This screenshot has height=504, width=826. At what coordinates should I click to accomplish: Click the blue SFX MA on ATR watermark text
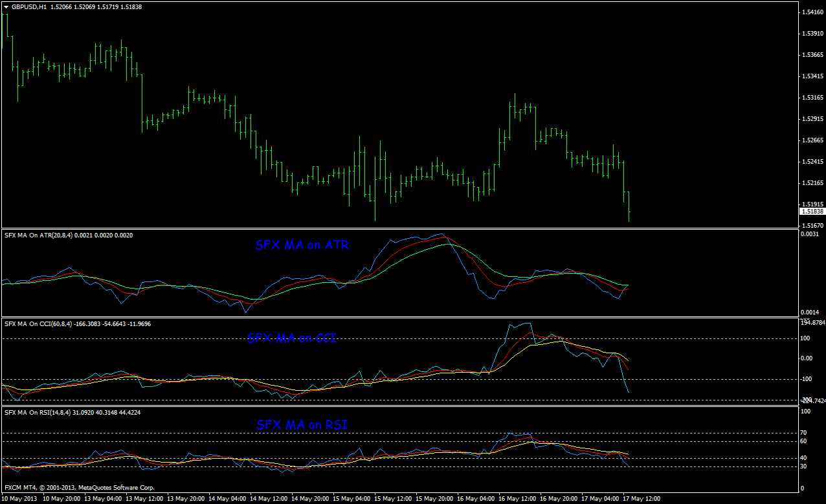(x=302, y=245)
